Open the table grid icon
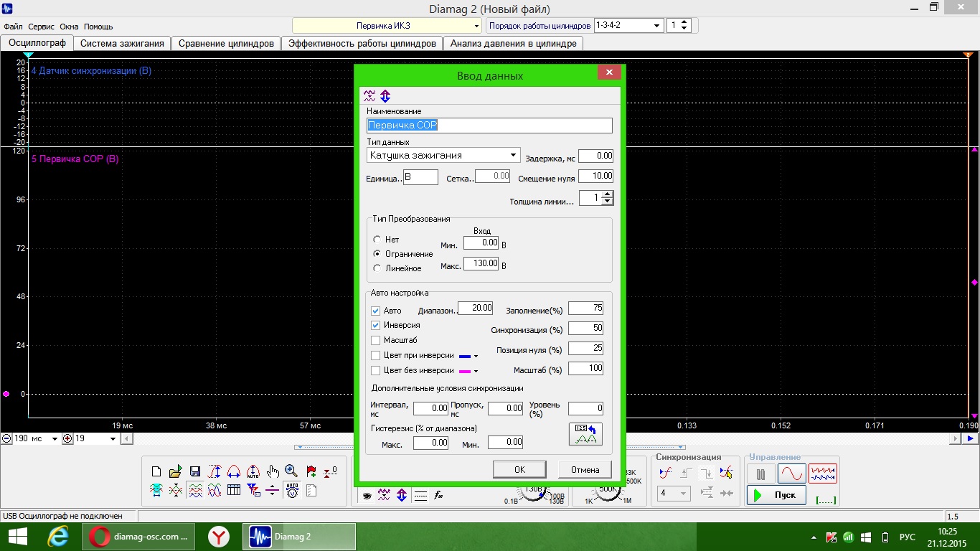Image resolution: width=980 pixels, height=551 pixels. point(234,490)
